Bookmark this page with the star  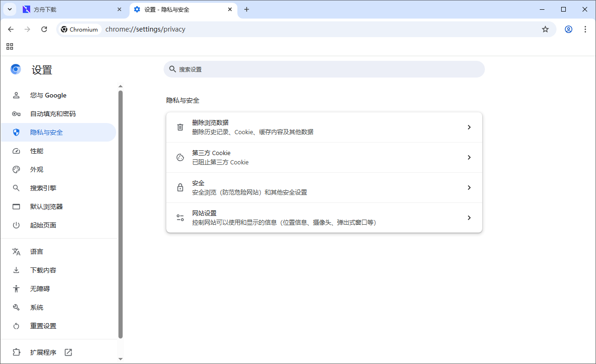point(545,29)
